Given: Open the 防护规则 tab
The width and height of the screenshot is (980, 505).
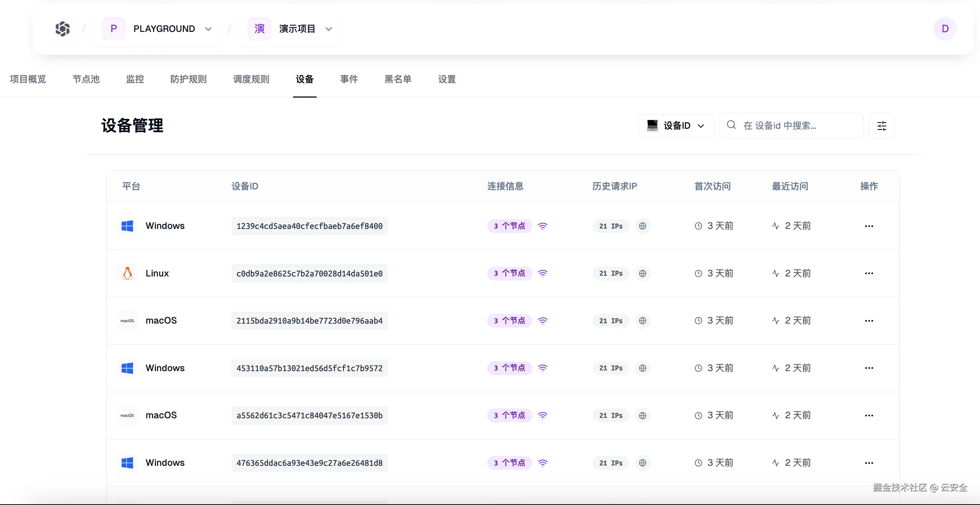Looking at the screenshot, I should click(x=188, y=79).
